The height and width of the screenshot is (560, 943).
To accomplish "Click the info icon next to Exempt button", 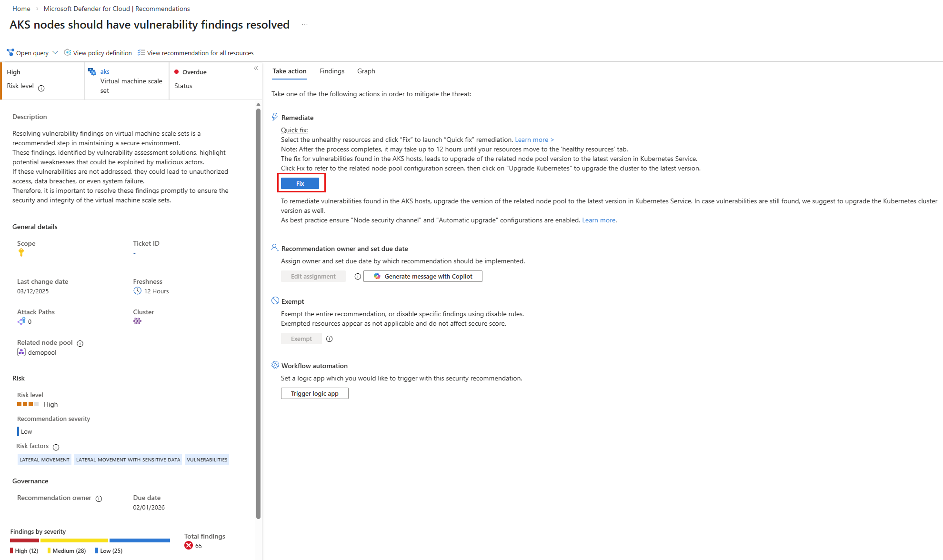I will [329, 339].
